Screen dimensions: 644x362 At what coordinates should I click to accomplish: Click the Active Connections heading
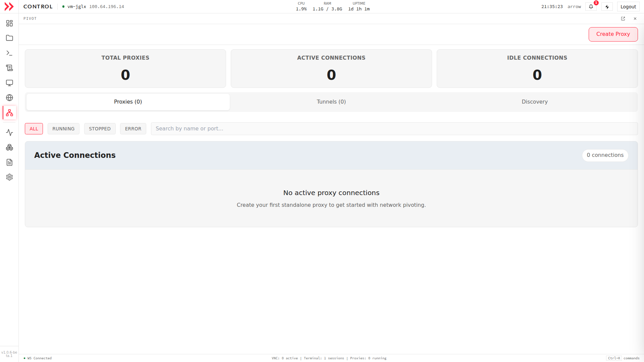click(75, 155)
